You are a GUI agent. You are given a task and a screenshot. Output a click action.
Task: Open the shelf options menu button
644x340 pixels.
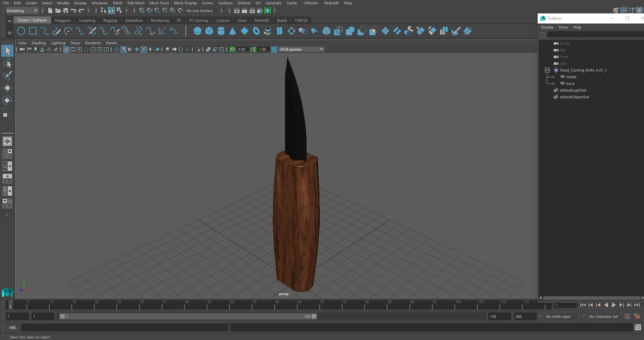[9, 33]
